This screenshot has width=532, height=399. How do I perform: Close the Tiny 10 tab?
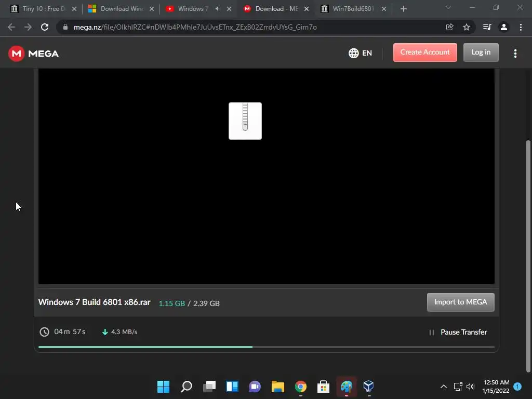(74, 9)
